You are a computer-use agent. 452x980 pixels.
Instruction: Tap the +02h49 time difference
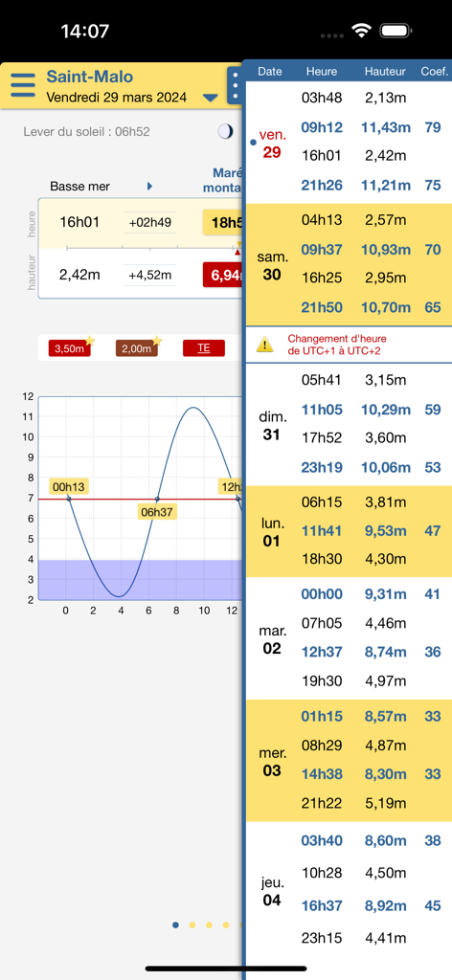[150, 222]
